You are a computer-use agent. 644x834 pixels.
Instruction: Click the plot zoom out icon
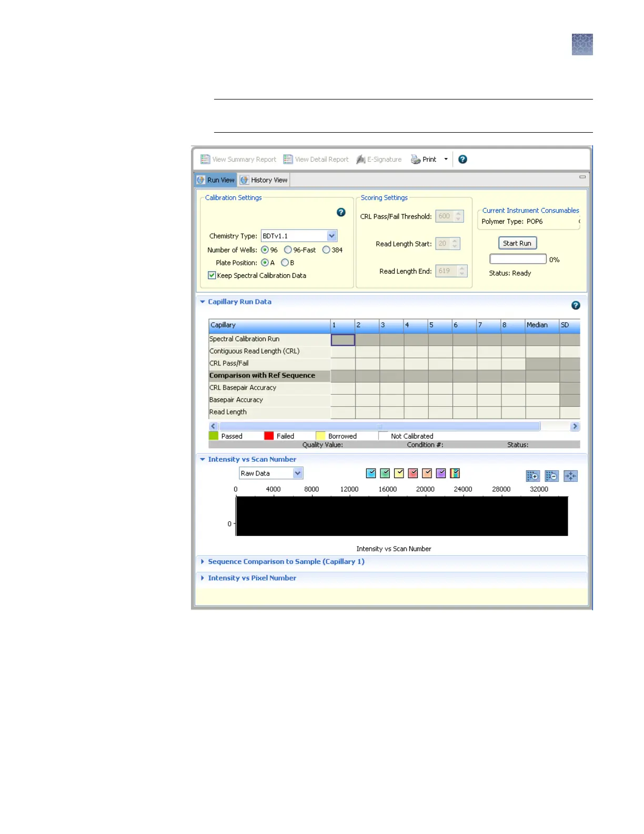point(552,476)
